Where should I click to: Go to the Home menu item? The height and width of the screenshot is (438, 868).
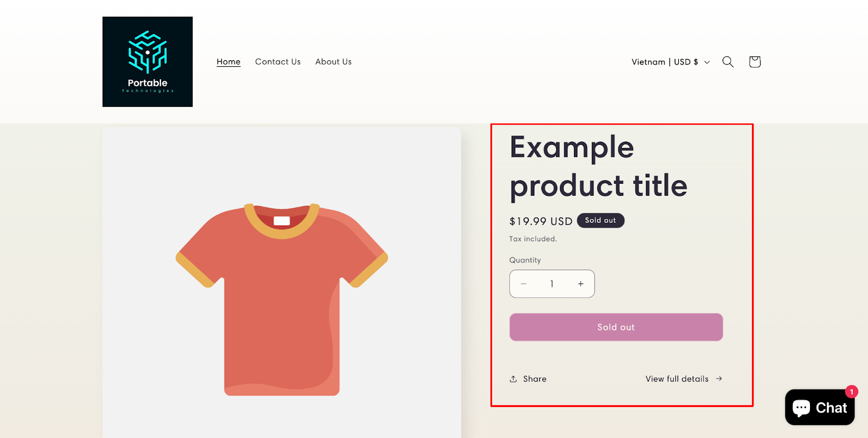[x=228, y=62]
